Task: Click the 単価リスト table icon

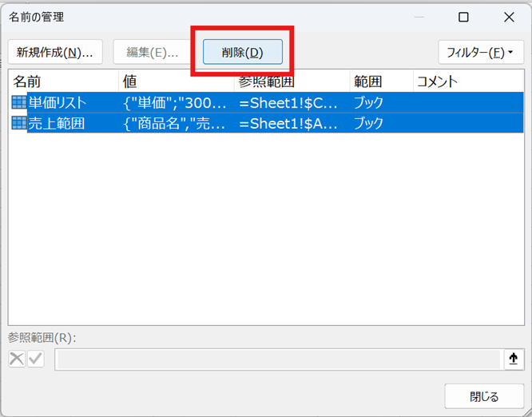Action: (x=18, y=102)
